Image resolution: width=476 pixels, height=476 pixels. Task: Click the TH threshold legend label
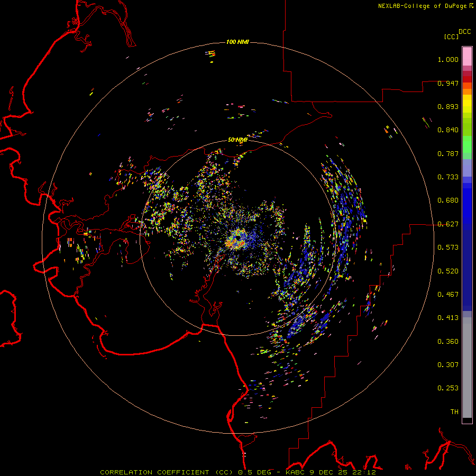(454, 412)
